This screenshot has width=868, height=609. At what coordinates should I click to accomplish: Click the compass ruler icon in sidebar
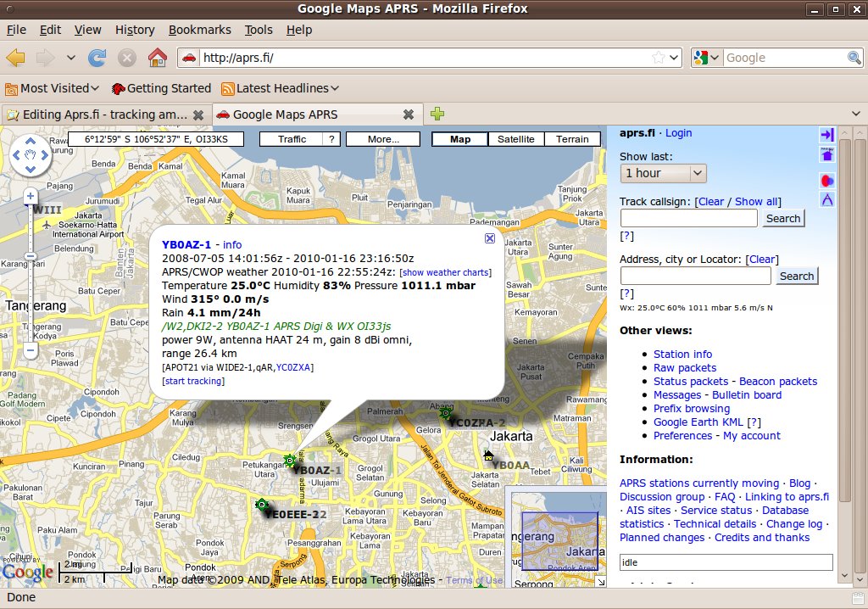point(827,200)
